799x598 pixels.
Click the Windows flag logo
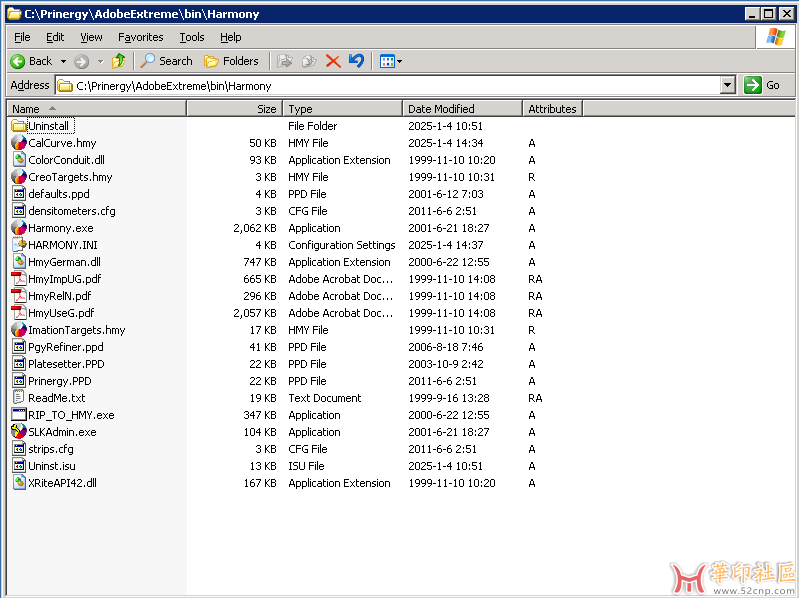(x=776, y=37)
